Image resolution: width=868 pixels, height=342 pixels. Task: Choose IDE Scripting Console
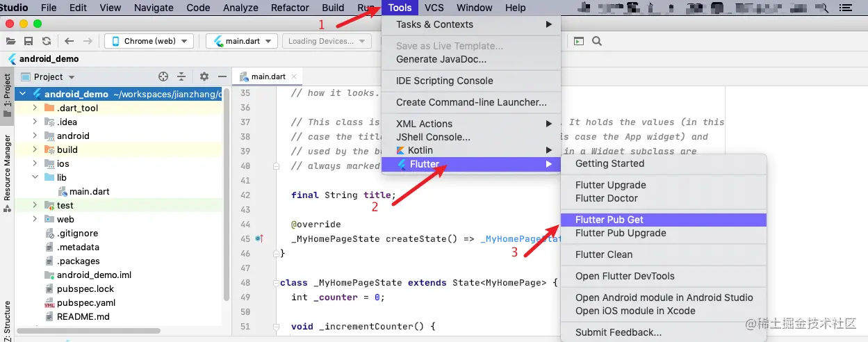click(470, 81)
